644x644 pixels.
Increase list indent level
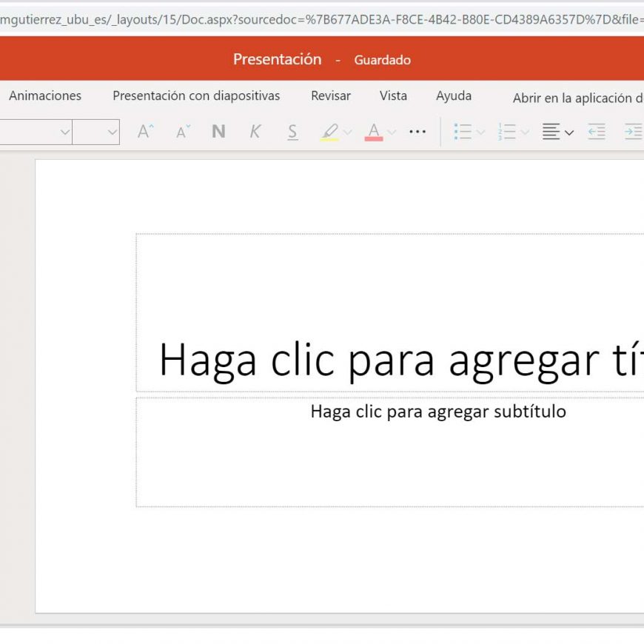634,132
